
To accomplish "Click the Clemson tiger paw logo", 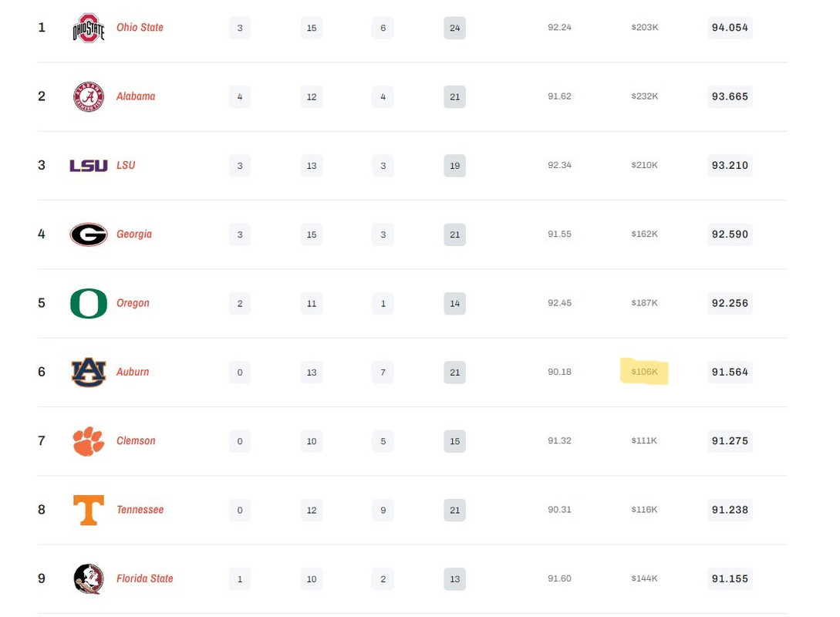I will (x=88, y=441).
